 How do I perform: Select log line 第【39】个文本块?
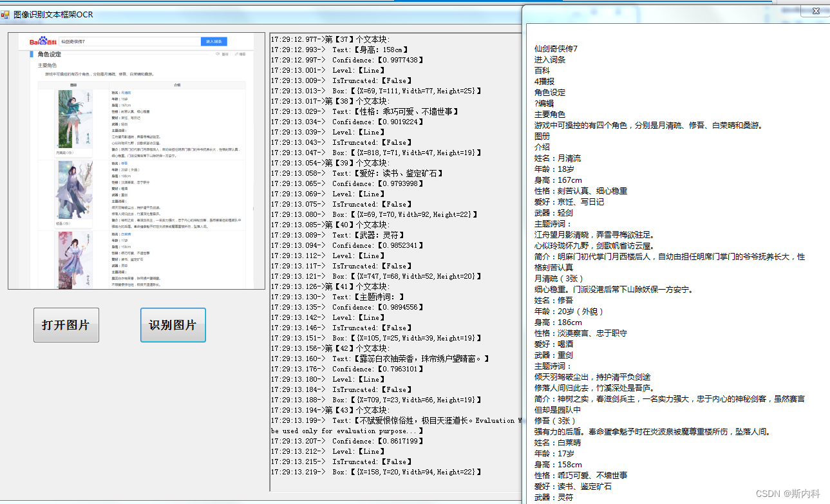(x=330, y=163)
